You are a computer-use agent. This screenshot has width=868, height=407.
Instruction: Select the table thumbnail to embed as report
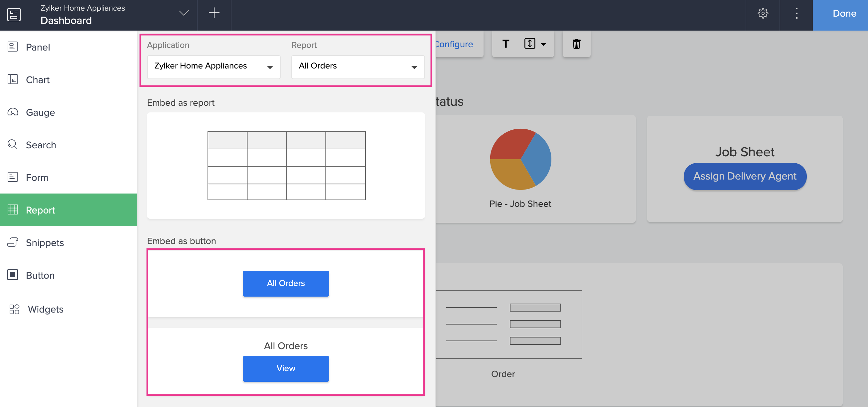[286, 166]
